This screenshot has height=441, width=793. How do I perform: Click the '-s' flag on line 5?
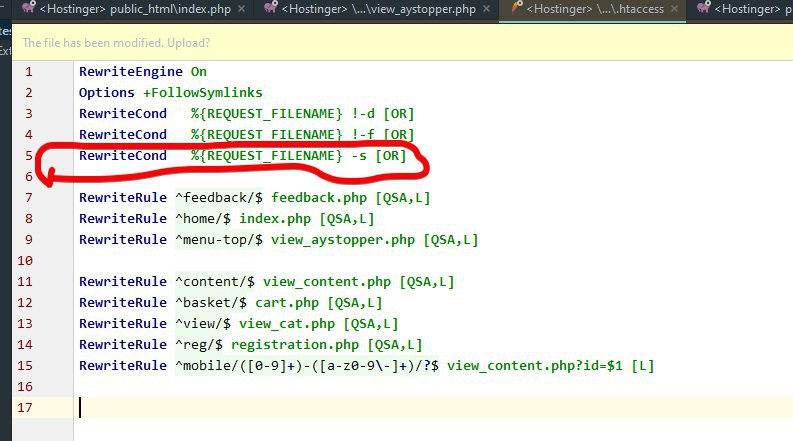point(359,156)
